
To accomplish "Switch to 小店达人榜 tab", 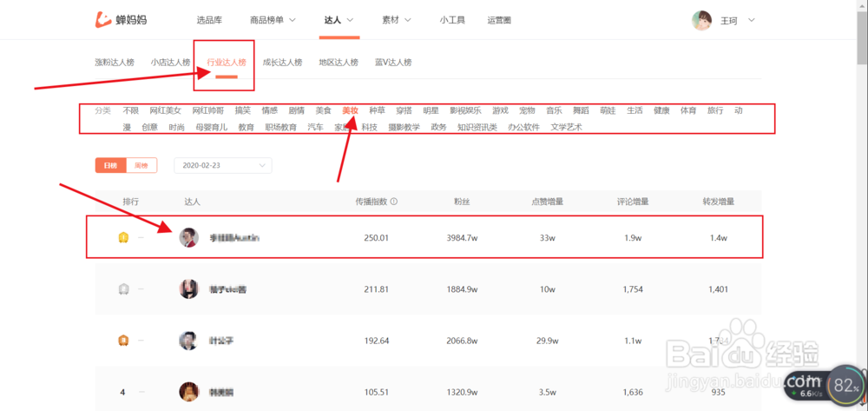I will (170, 63).
